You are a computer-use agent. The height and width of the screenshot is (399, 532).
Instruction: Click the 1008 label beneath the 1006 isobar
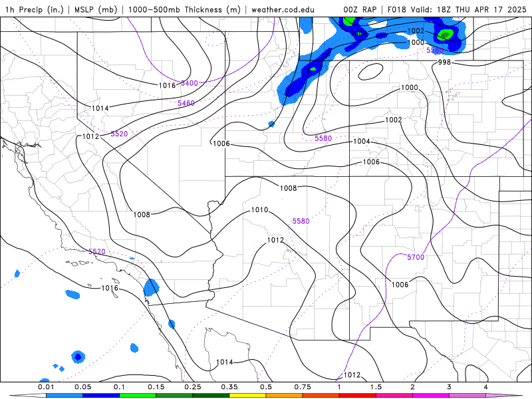289,188
